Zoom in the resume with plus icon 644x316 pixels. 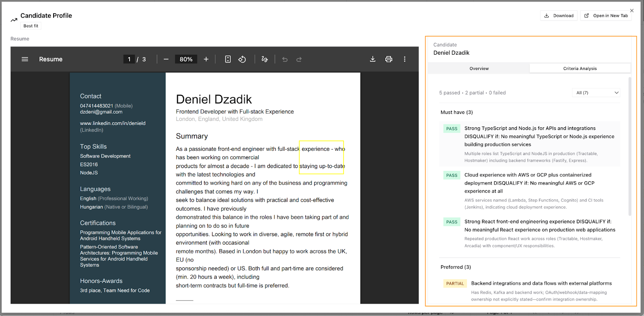click(206, 59)
